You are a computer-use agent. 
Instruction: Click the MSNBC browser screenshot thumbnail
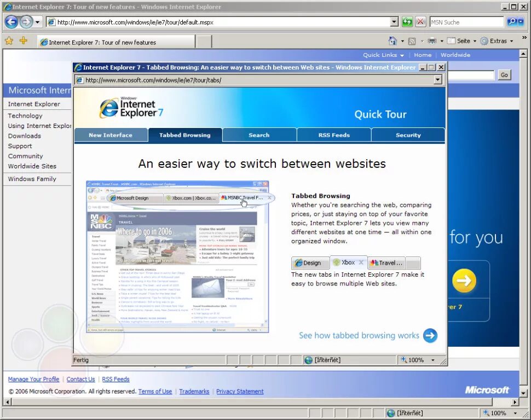[177, 256]
